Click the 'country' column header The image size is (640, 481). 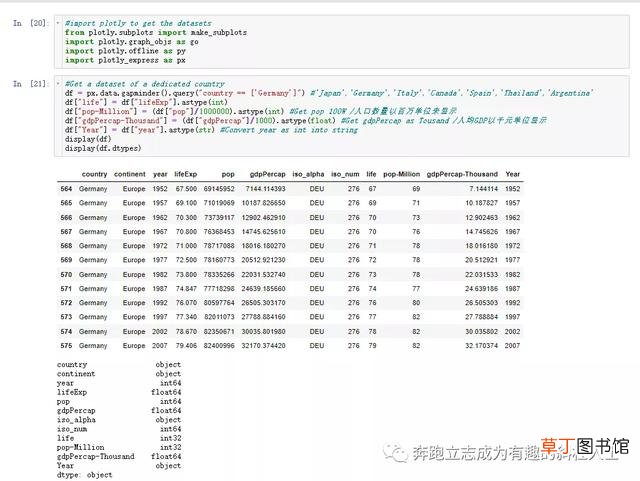pyautogui.click(x=94, y=174)
